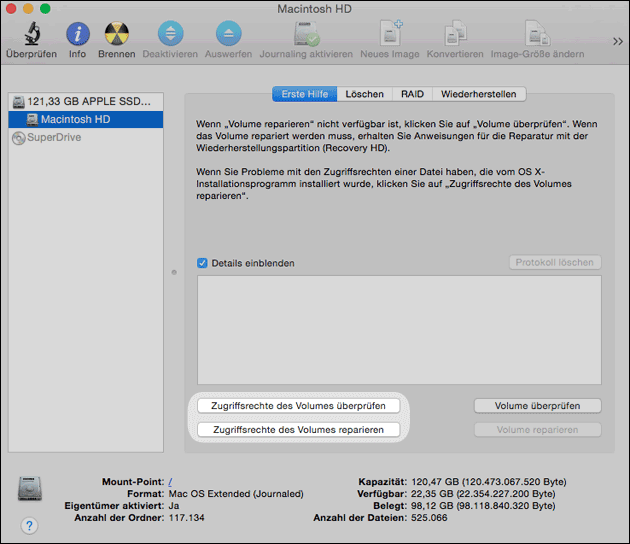
Task: Select SuperDrive in the sidebar
Action: click(86, 137)
